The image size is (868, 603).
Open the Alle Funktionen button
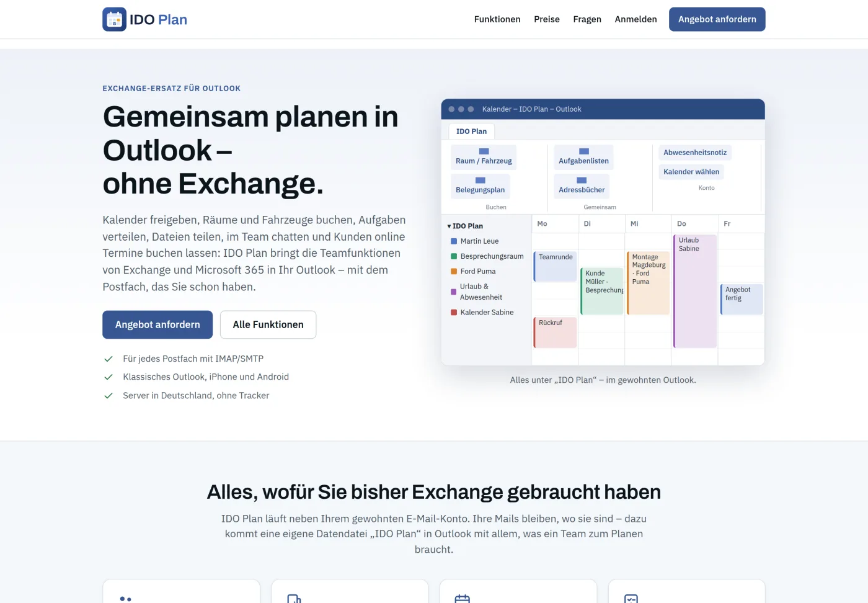(x=268, y=324)
